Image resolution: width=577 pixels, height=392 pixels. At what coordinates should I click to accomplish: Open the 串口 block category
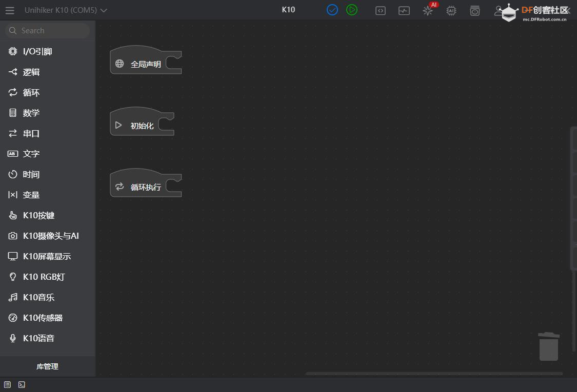pos(48,134)
